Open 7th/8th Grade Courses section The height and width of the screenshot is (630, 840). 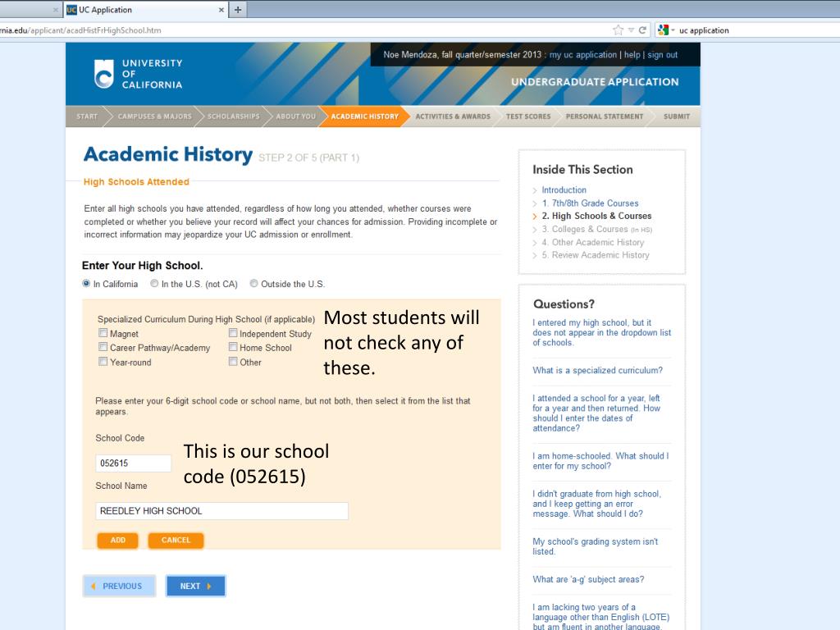coord(590,203)
